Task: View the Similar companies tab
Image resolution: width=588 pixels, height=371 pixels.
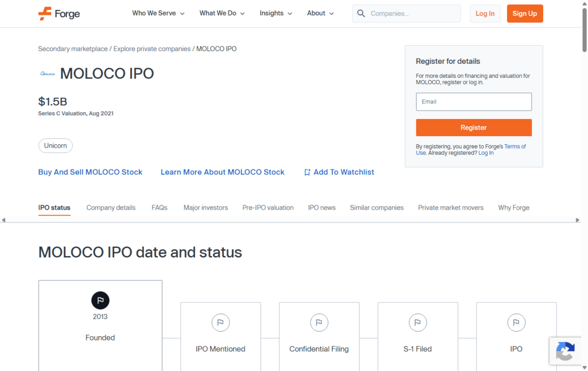Action: pyautogui.click(x=377, y=208)
